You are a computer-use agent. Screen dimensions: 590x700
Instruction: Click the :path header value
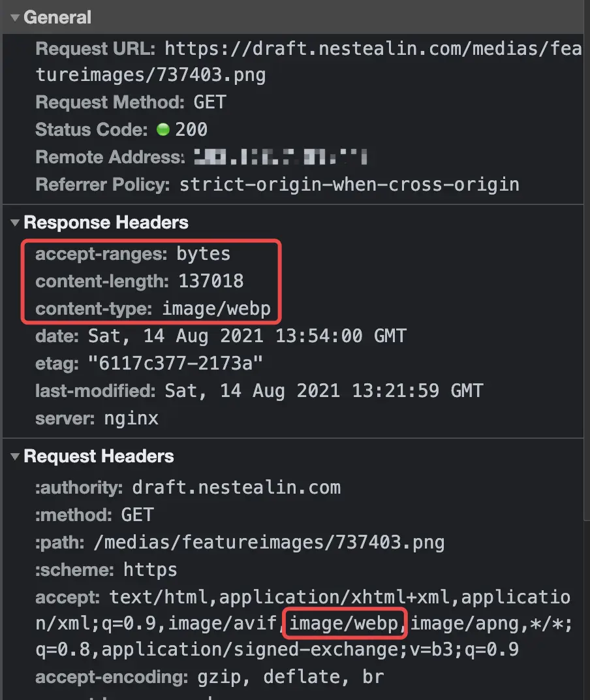click(x=269, y=543)
